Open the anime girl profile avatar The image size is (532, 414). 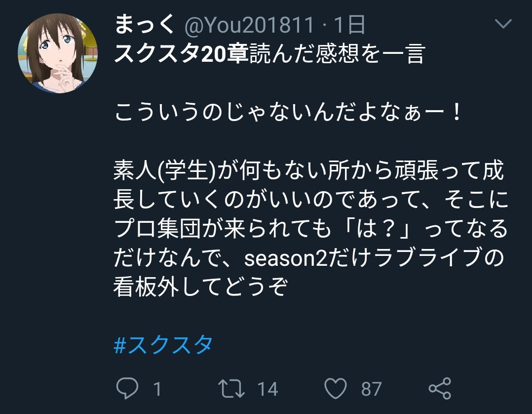coord(58,53)
